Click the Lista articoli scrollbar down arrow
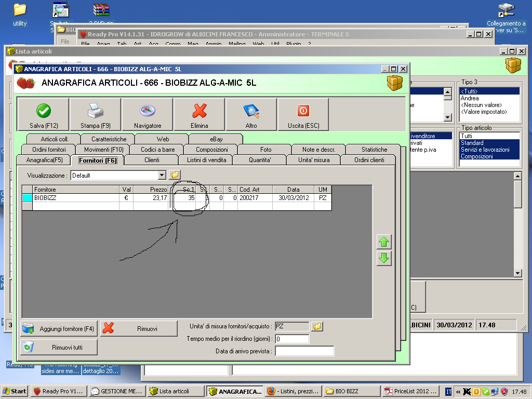 pyautogui.click(x=517, y=273)
